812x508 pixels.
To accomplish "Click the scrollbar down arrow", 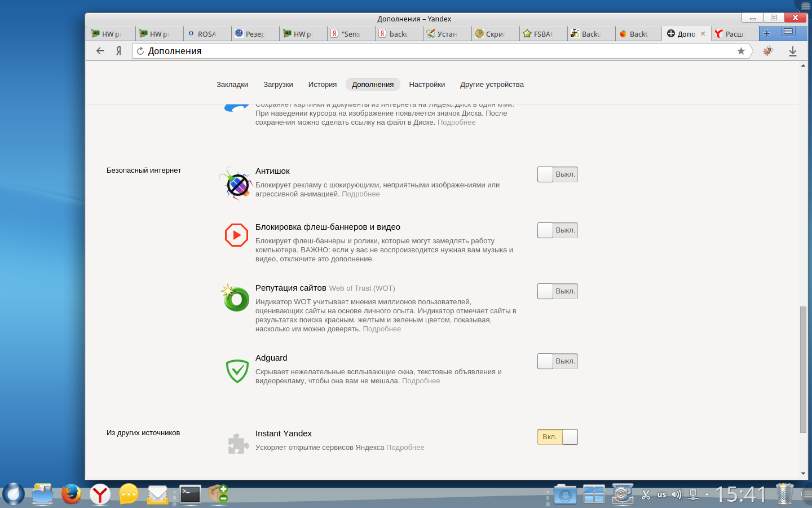I will click(803, 474).
